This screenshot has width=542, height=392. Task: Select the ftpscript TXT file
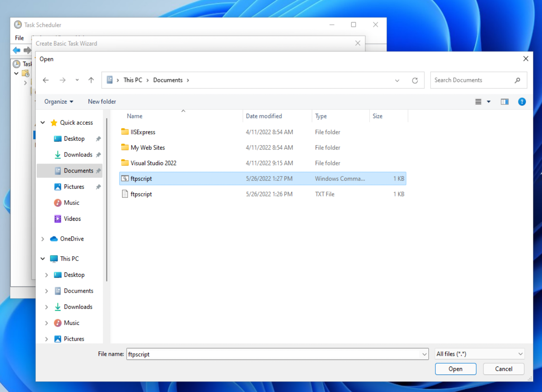pyautogui.click(x=141, y=194)
